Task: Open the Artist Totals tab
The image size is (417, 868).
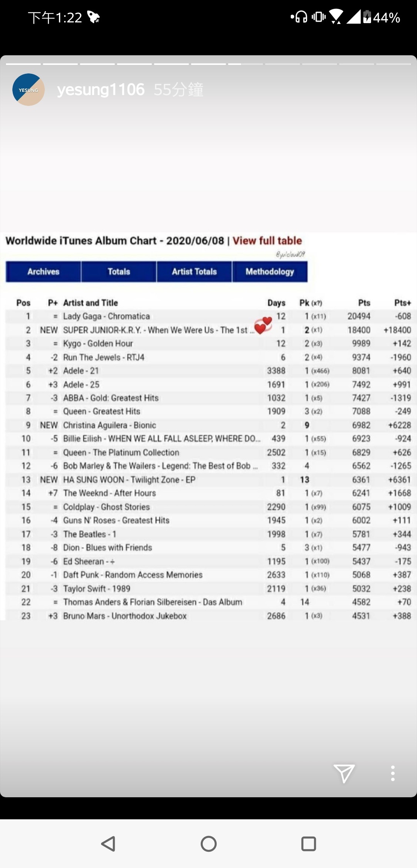Action: coord(194,272)
